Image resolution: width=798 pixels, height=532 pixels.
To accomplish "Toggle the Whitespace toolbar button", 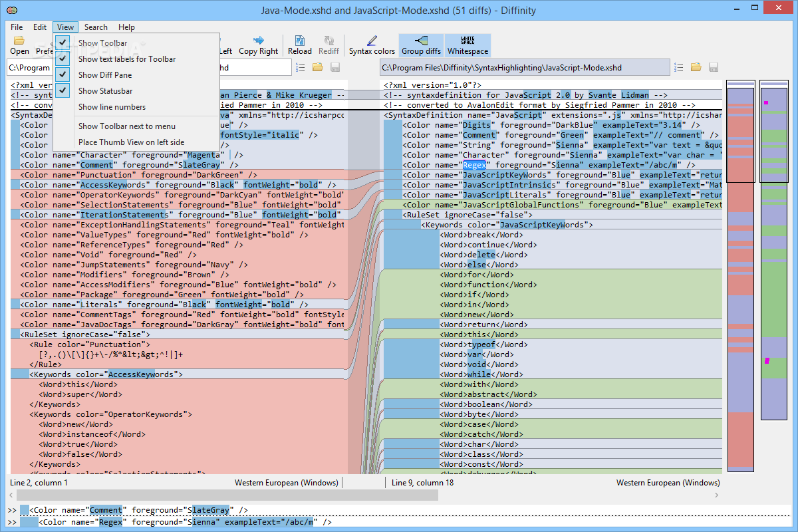I will click(467, 45).
